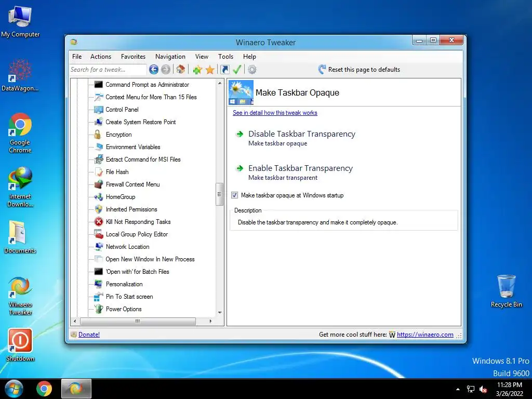
Task: Open the Help menu
Action: click(x=250, y=57)
